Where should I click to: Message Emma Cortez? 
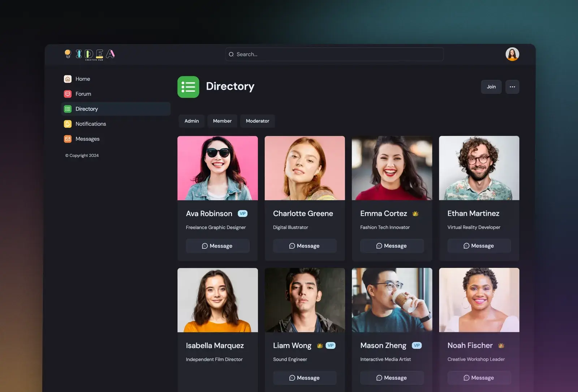click(x=392, y=246)
